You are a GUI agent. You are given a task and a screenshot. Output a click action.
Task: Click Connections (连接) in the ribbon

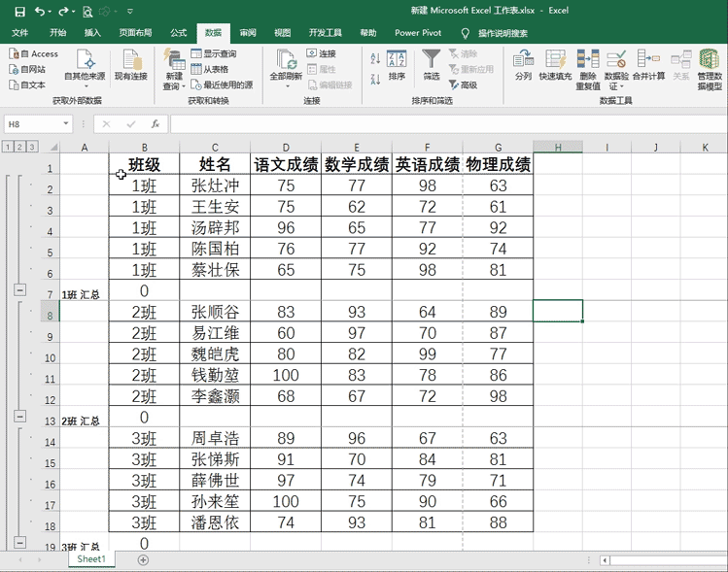click(322, 53)
